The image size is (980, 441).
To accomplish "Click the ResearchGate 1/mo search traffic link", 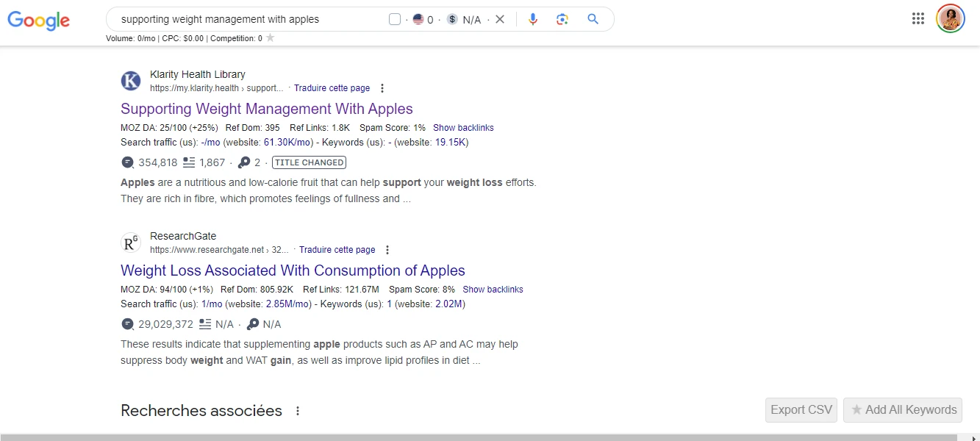I will click(212, 304).
